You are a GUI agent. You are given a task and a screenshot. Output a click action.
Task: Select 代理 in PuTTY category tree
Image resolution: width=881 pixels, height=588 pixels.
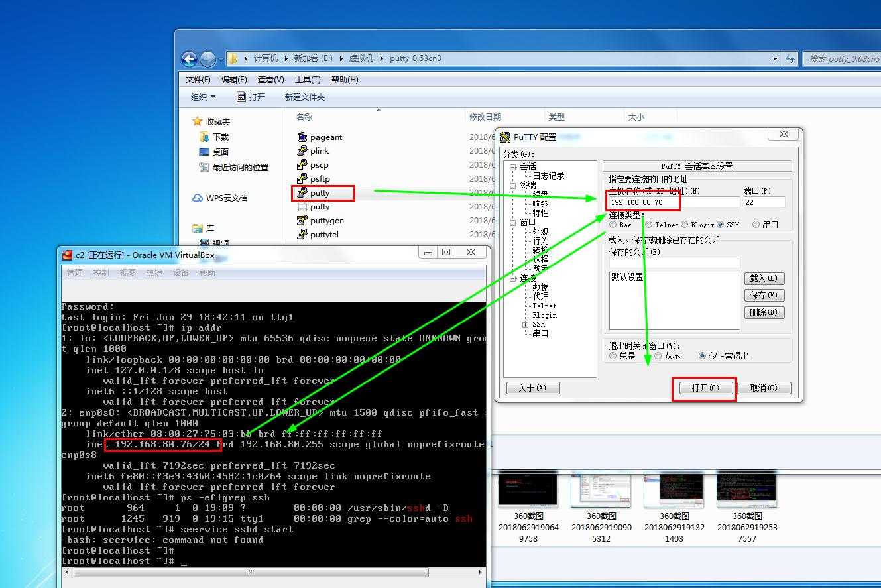(540, 297)
